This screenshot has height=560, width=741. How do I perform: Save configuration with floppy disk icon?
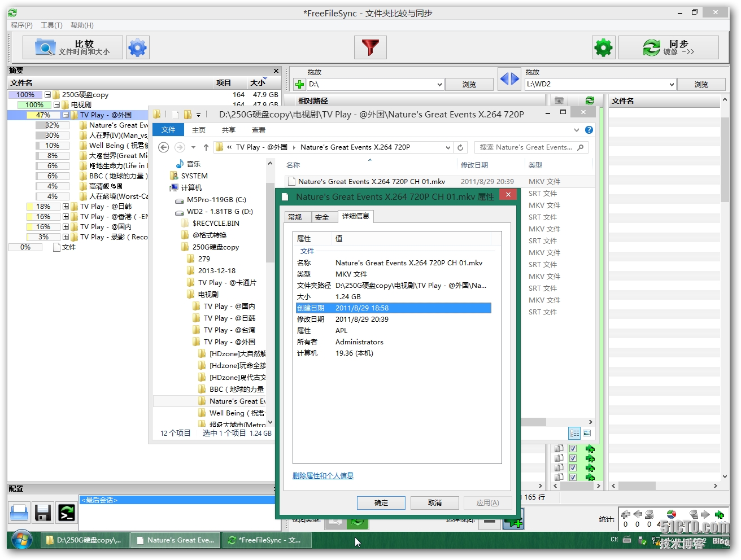[x=43, y=513]
